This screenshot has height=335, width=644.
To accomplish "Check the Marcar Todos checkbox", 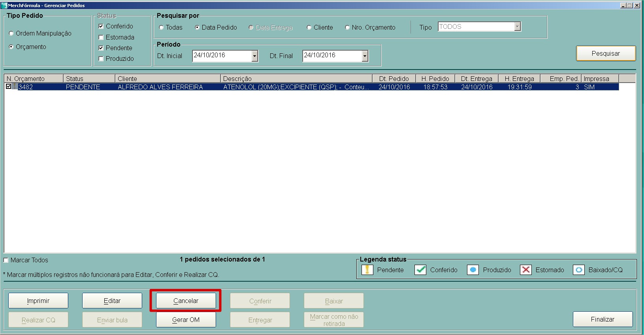I will [6, 260].
